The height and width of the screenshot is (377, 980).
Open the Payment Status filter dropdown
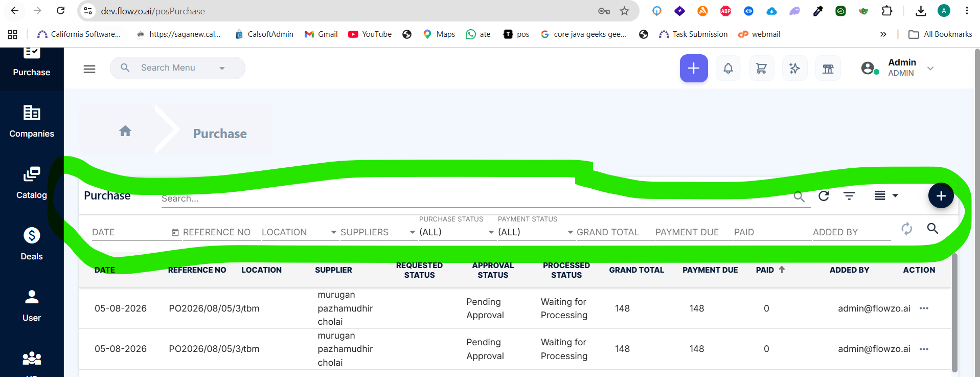536,232
